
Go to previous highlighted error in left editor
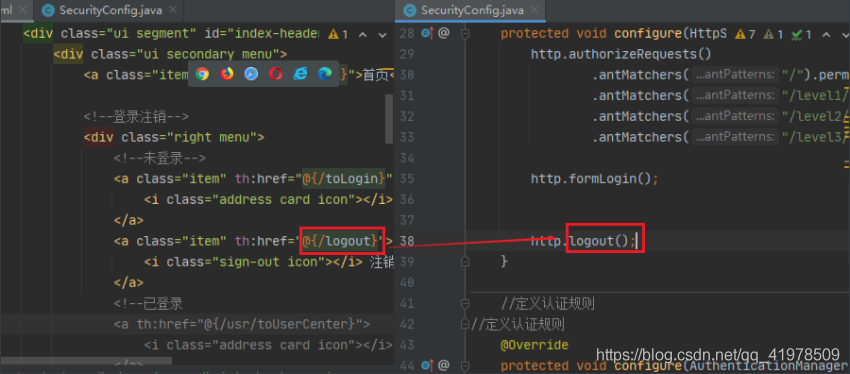pyautogui.click(x=363, y=34)
